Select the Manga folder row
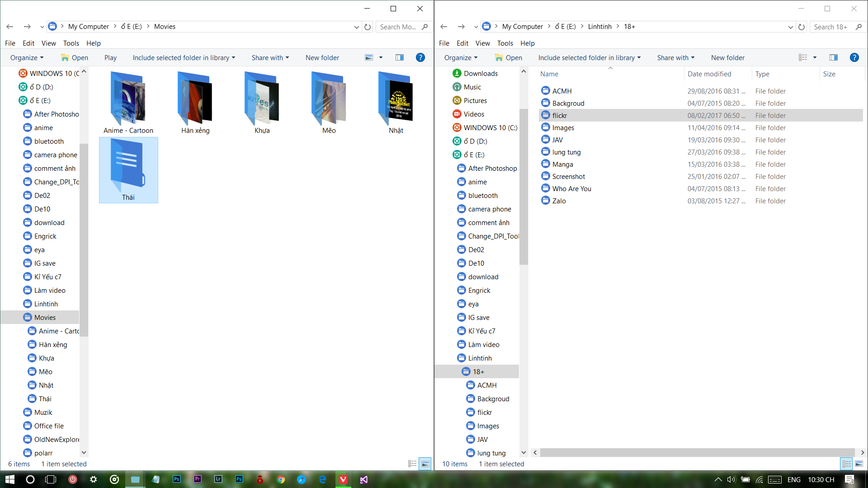The width and height of the screenshot is (868, 488). 701,164
